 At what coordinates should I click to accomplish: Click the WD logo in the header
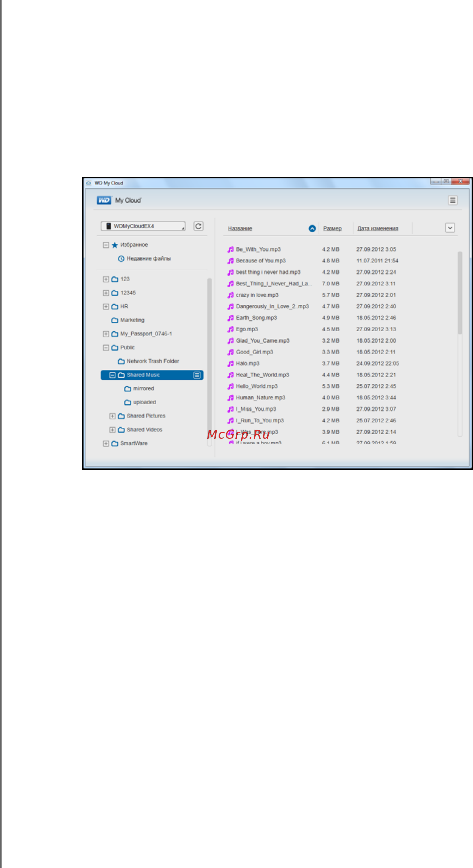pyautogui.click(x=104, y=200)
